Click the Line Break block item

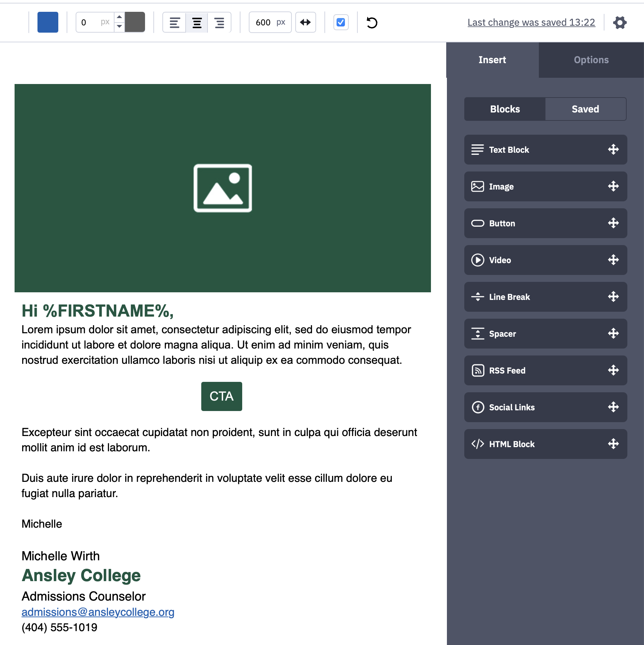(545, 297)
